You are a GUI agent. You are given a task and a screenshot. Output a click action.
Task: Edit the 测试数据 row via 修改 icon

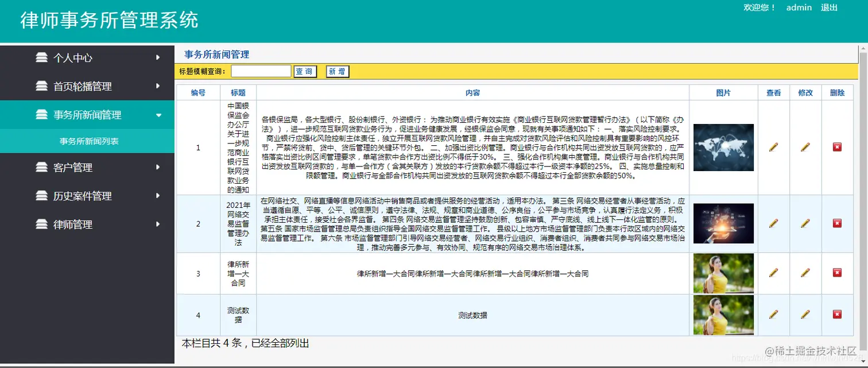click(805, 315)
